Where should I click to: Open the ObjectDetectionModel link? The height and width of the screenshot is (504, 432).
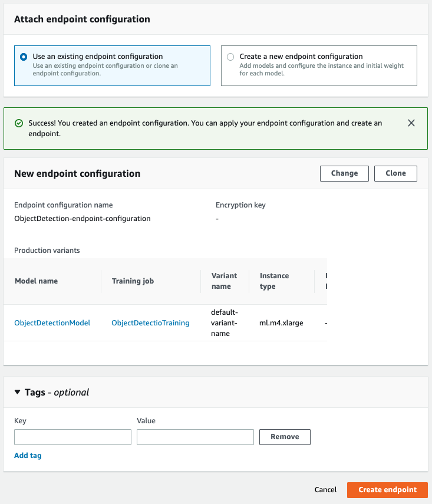coord(52,323)
